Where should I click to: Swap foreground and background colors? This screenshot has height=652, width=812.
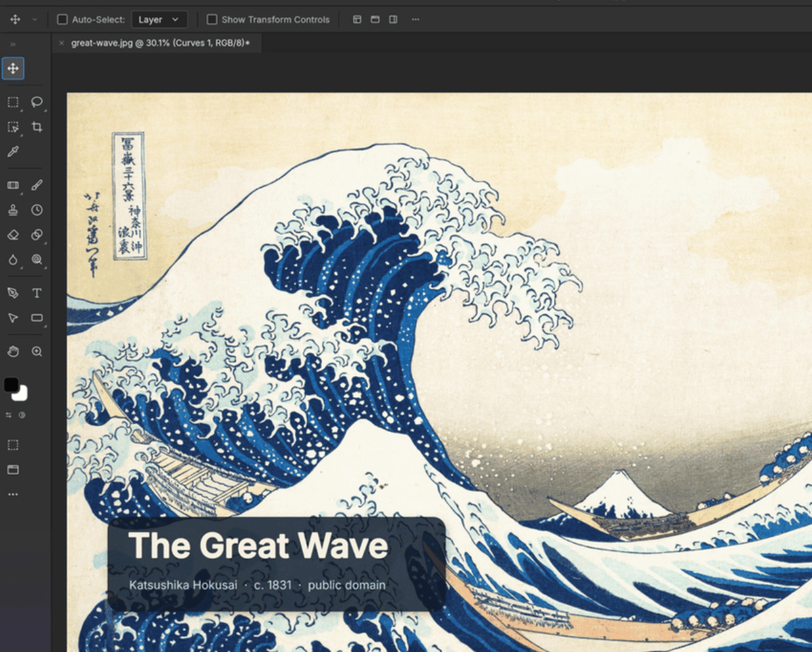point(9,415)
